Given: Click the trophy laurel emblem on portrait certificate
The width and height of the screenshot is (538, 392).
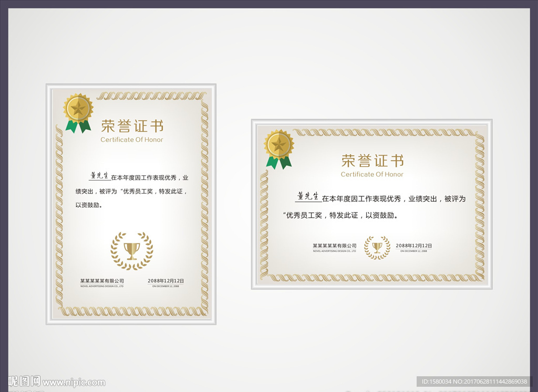Looking at the screenshot, I should pyautogui.click(x=132, y=251).
